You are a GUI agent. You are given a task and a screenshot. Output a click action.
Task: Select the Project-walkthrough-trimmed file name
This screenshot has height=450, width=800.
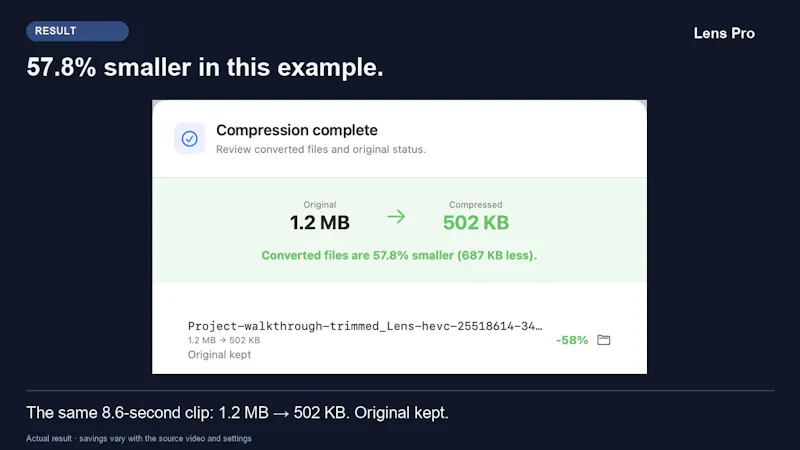coord(365,326)
